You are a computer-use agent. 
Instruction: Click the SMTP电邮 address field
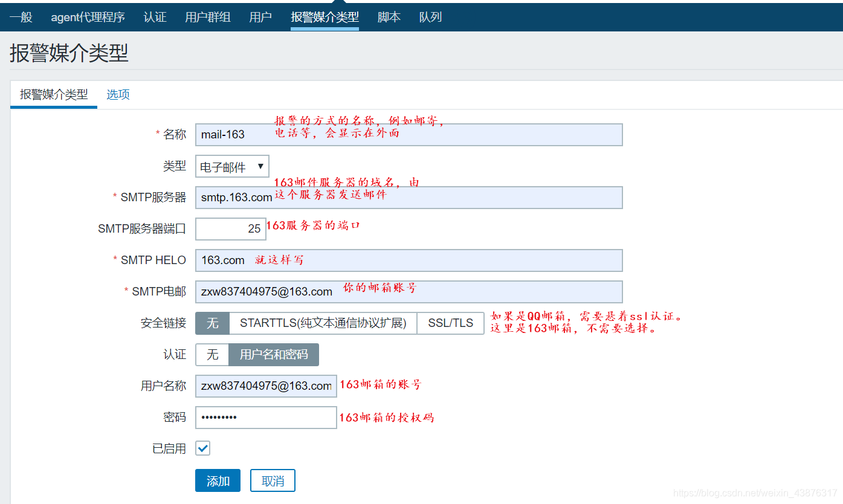tap(409, 291)
